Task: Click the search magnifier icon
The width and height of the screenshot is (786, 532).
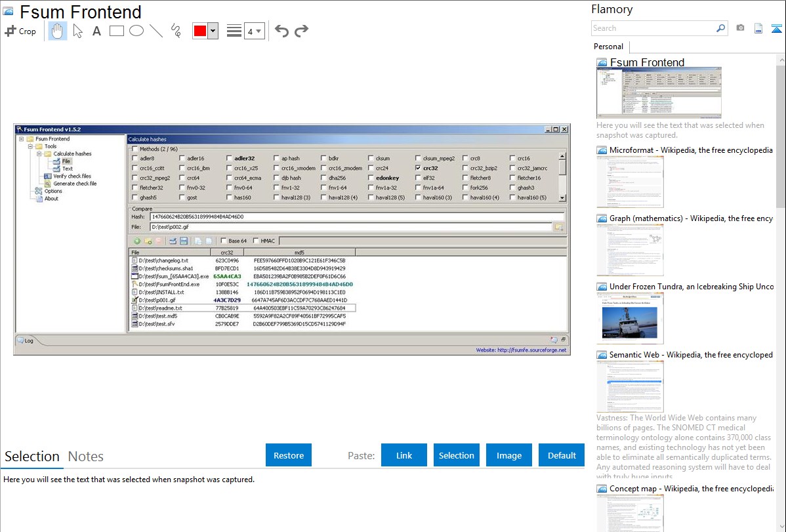Action: pos(720,28)
